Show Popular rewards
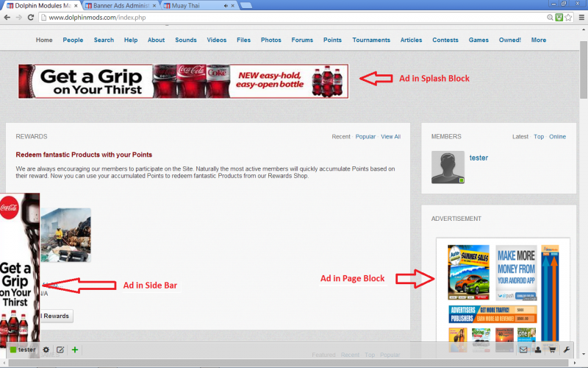The width and height of the screenshot is (588, 368). 365,137
